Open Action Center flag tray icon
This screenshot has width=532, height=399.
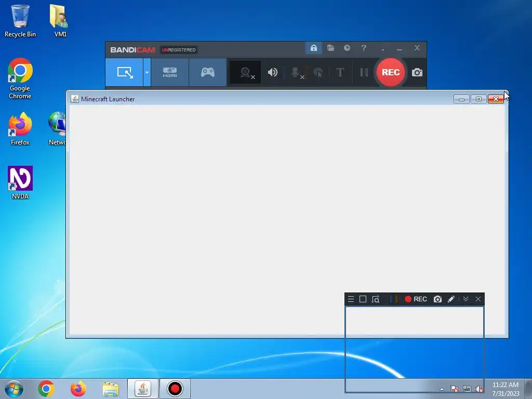[x=454, y=389]
